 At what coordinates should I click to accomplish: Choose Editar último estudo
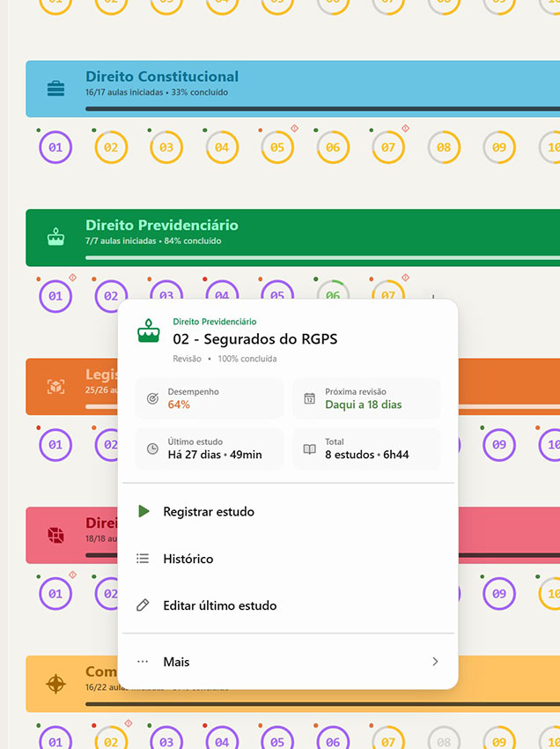[288, 605]
